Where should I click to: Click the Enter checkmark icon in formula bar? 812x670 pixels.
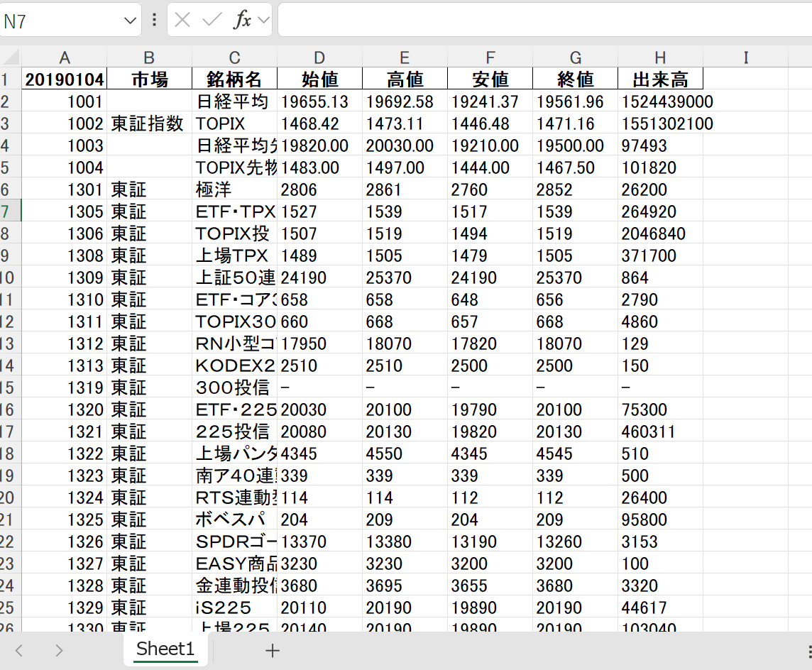pos(212,20)
